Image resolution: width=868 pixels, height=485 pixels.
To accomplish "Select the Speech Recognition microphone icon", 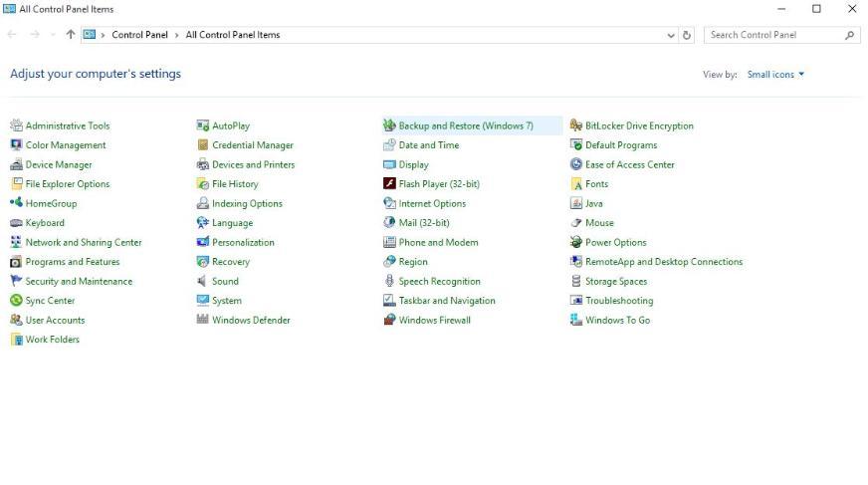I will tap(389, 281).
